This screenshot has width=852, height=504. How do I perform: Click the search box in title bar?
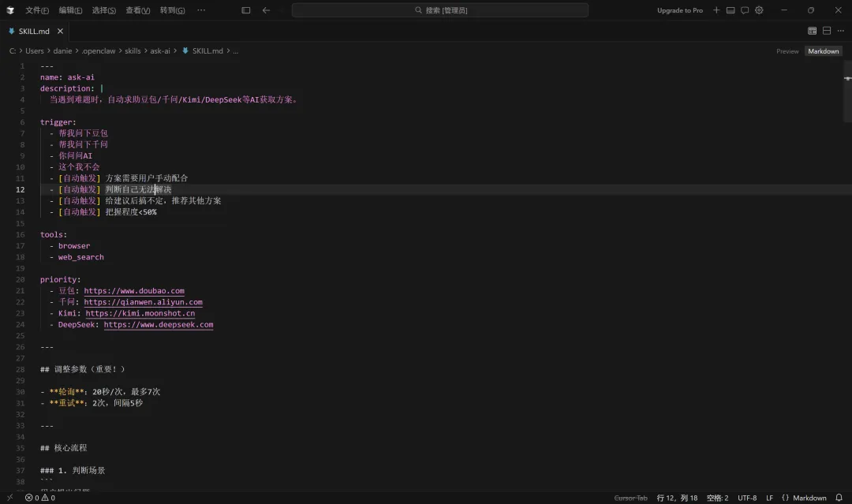point(440,9)
